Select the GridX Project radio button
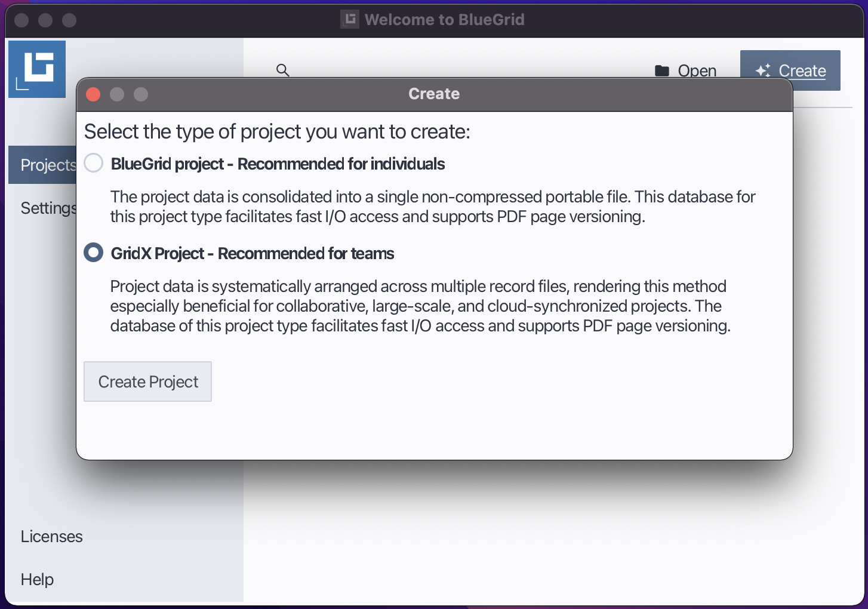Screen dimensions: 868x609 coord(93,252)
